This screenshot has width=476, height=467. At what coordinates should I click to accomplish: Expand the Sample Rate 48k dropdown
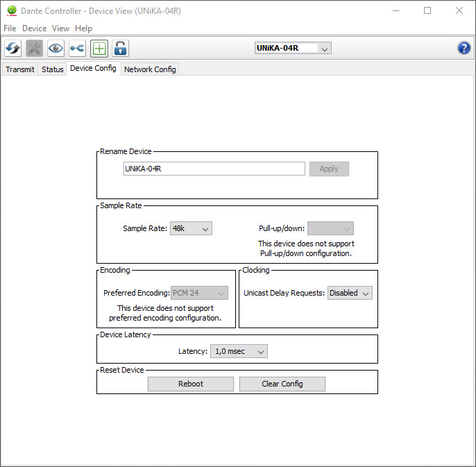[191, 228]
